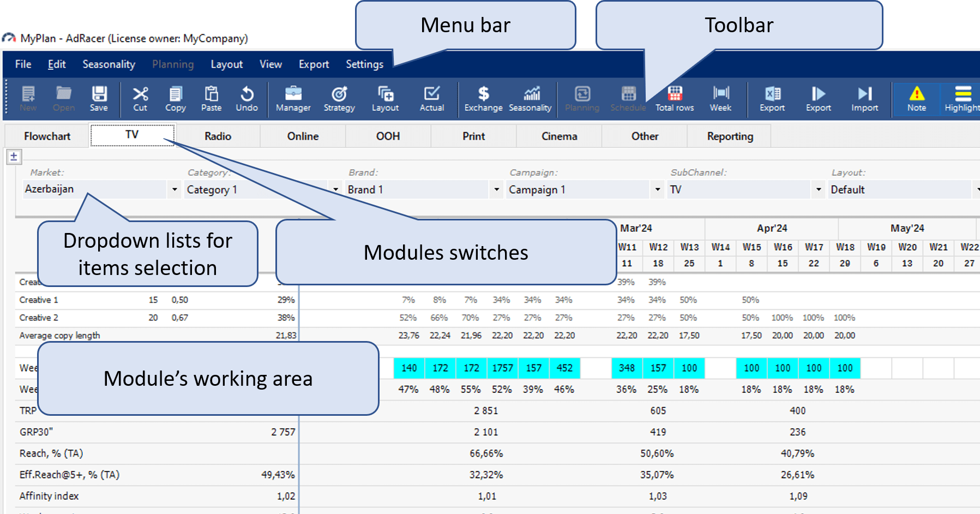Save the plan with the Save icon

(x=99, y=99)
